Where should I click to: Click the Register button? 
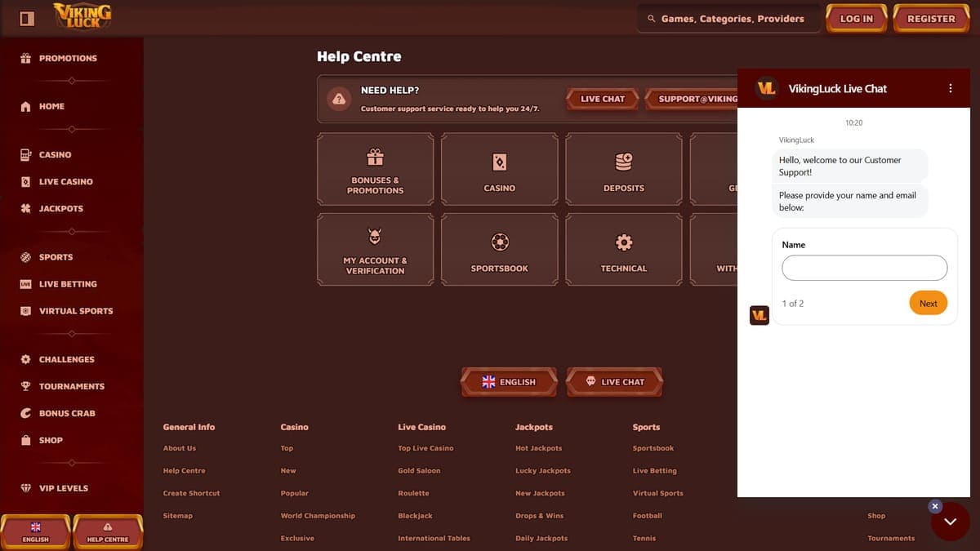[x=931, y=19]
